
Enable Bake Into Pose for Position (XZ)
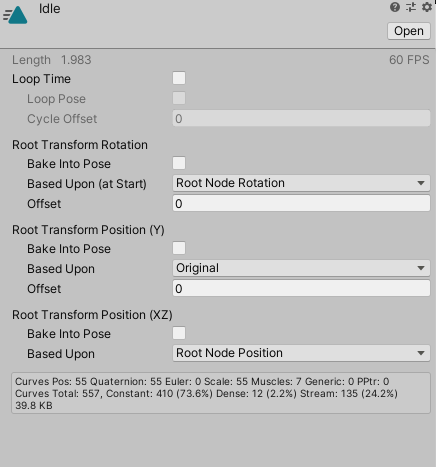click(179, 333)
